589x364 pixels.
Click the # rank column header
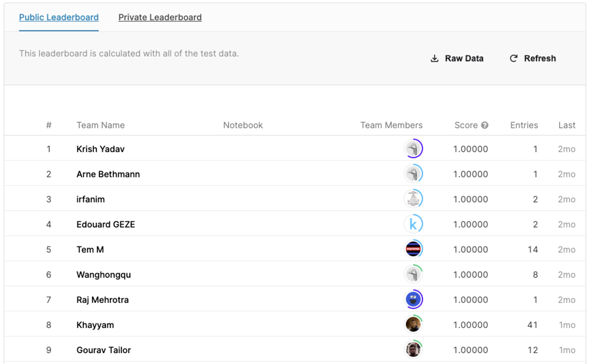click(x=49, y=125)
